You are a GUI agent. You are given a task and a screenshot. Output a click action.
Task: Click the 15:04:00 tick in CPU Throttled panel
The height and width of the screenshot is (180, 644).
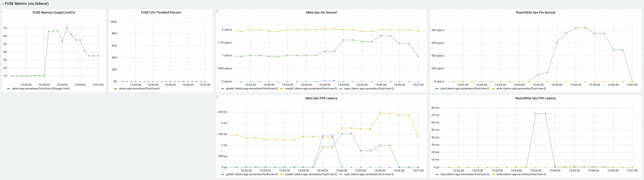coord(153,85)
